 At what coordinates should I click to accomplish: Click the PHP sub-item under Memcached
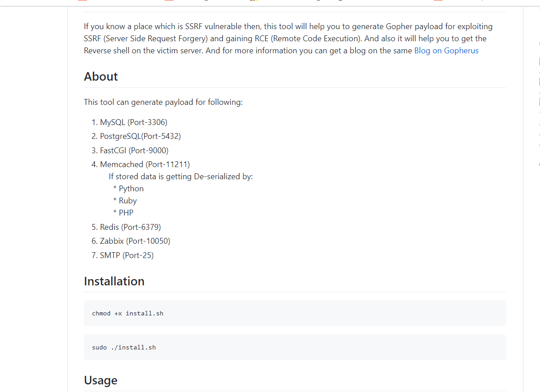126,213
